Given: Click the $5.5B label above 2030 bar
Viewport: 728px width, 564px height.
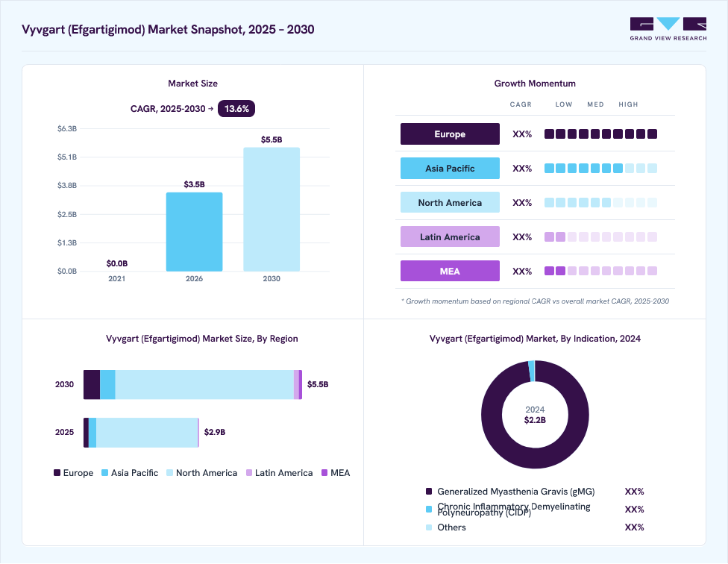Looking at the screenshot, I should [272, 140].
